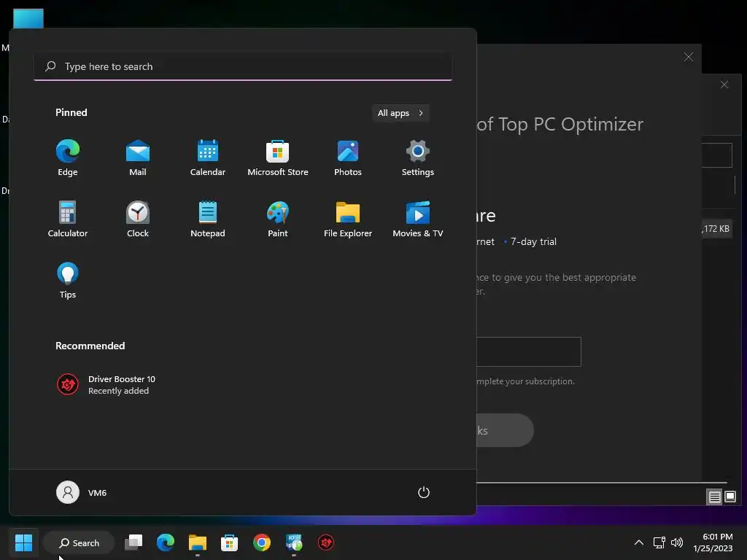Click the Type here to search field
The image size is (747, 560).
point(243,66)
